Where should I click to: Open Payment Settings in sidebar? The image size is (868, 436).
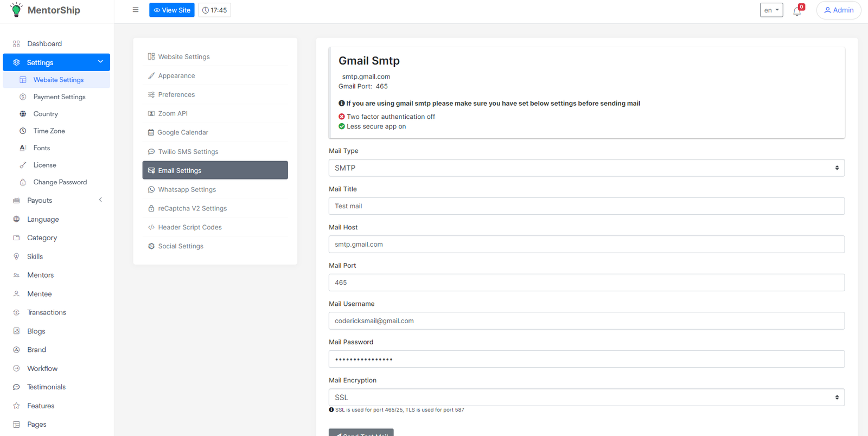[59, 97]
